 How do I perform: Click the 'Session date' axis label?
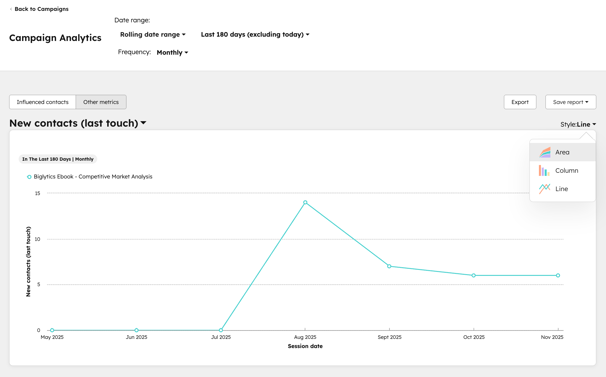pyautogui.click(x=305, y=346)
